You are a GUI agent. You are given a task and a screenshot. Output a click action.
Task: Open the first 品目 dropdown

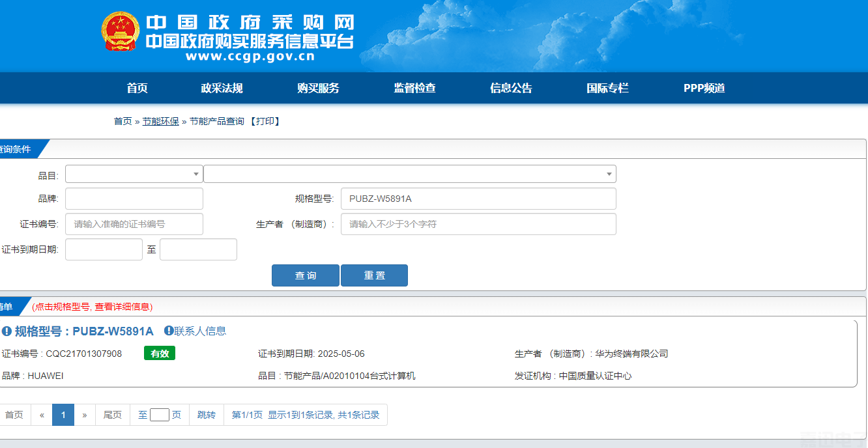tap(134, 174)
